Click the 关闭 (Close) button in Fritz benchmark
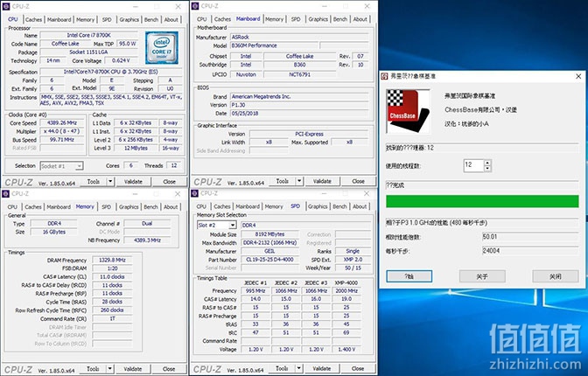 click(x=556, y=276)
